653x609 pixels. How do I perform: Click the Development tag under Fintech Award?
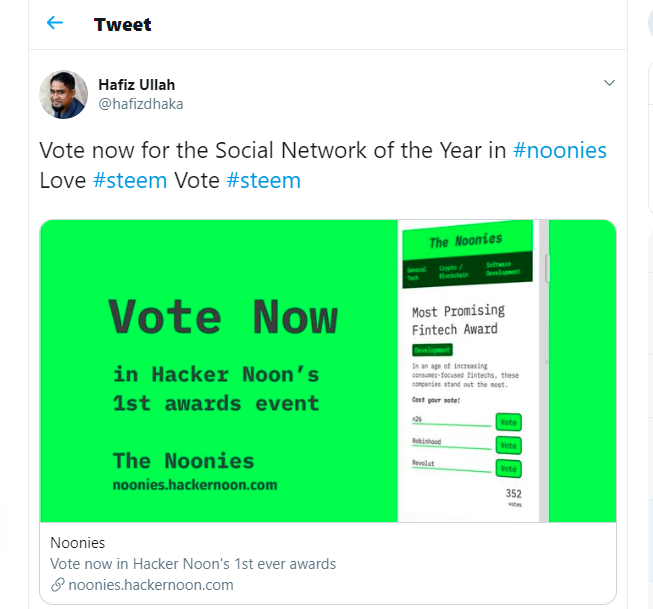pos(432,350)
